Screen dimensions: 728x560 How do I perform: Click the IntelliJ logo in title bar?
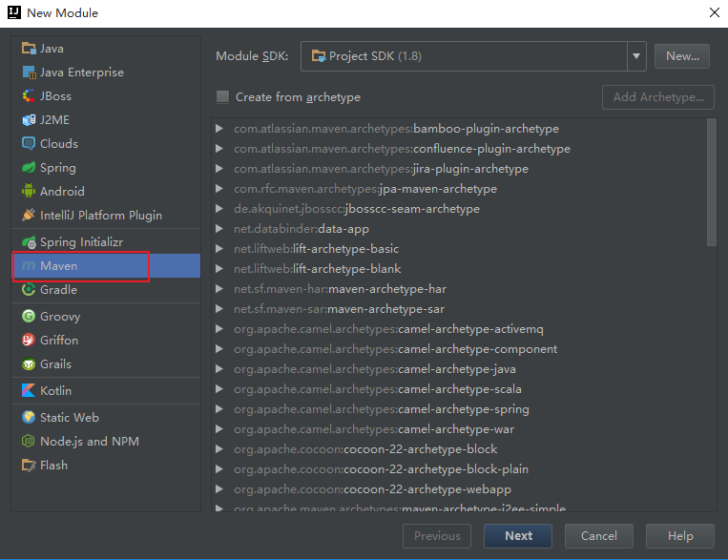click(14, 12)
